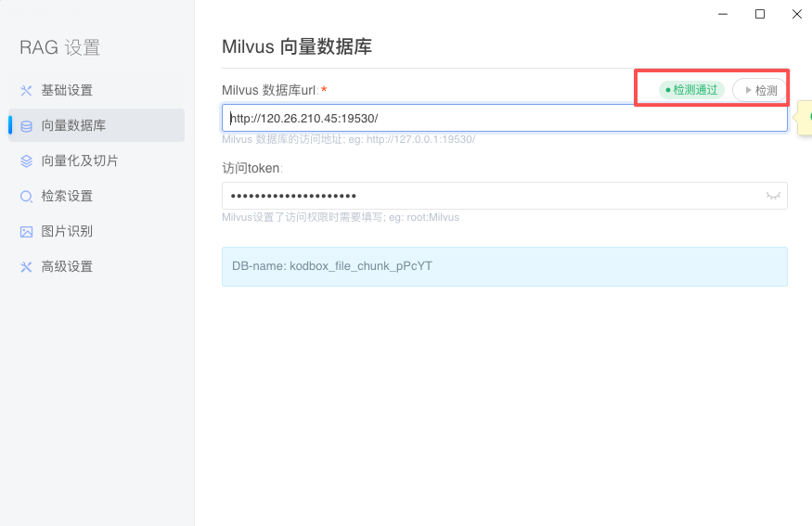
Task: Click the wrench icon beside 基础设置
Action: click(x=26, y=91)
